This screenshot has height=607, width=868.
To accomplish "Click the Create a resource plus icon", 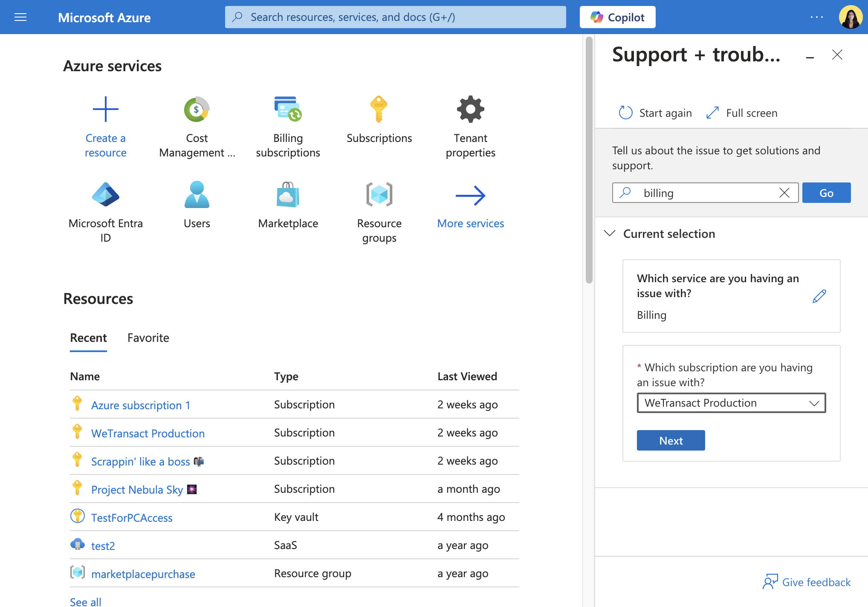I will coord(105,109).
